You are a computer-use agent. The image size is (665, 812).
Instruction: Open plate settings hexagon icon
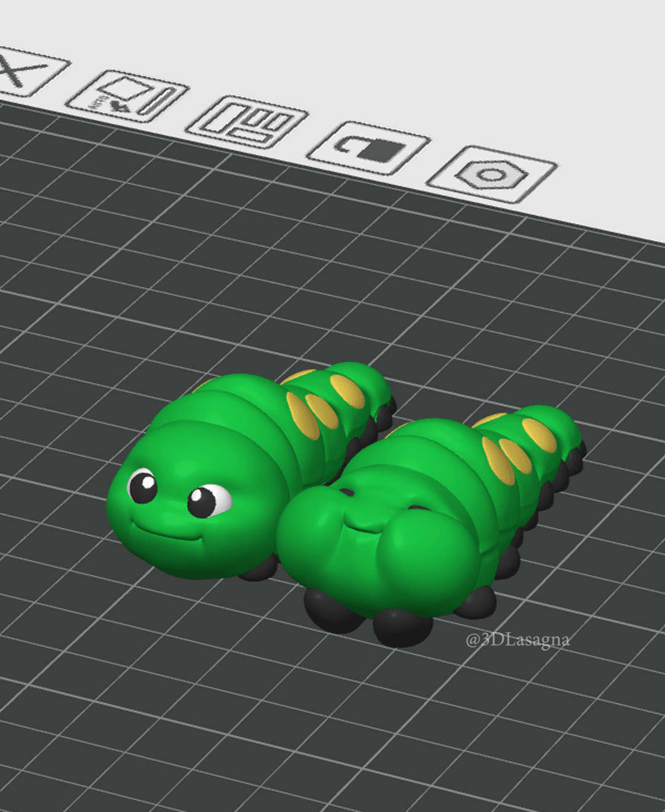pos(493,175)
